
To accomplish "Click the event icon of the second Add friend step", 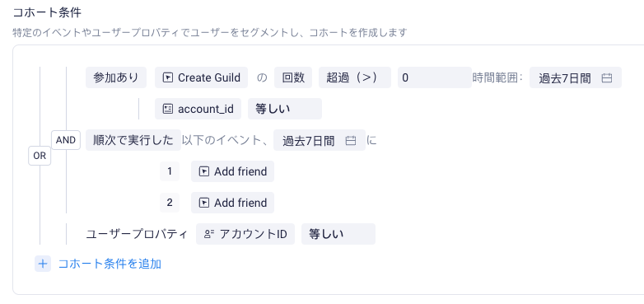I will pos(203,203).
